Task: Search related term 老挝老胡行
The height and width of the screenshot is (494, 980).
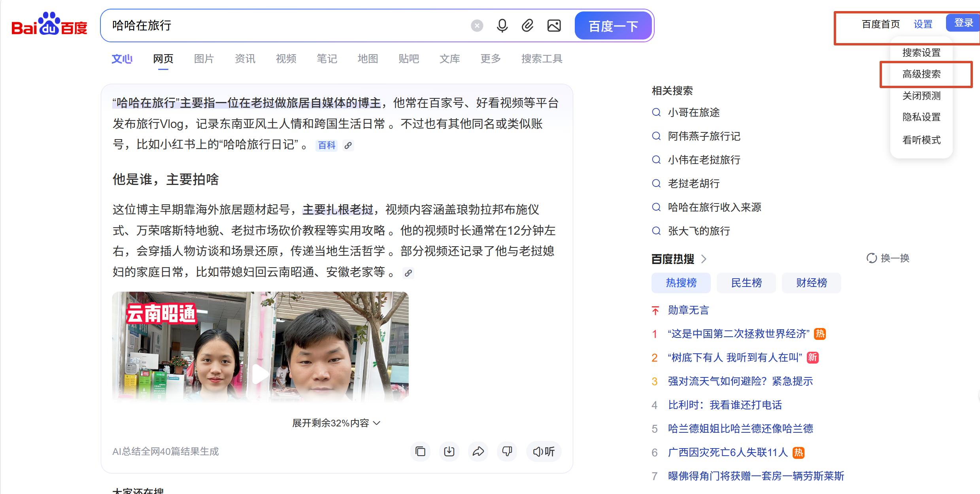Action: pos(694,184)
